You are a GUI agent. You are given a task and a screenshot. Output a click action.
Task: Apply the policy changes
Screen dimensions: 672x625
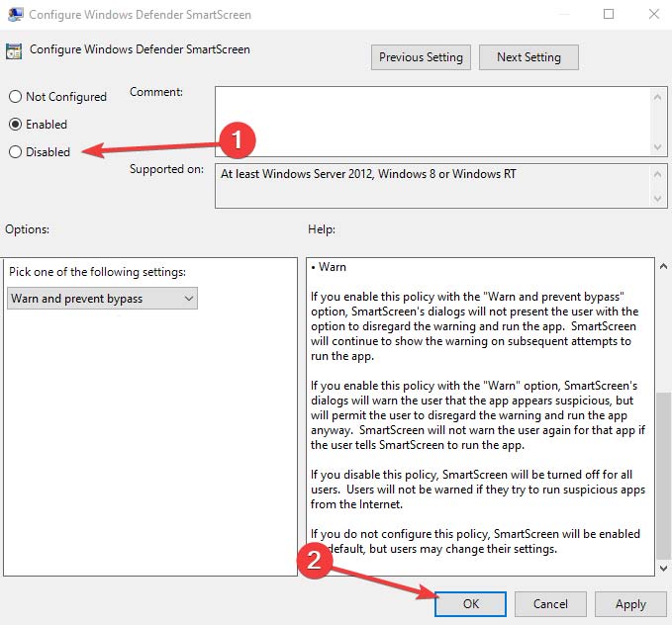click(x=630, y=604)
